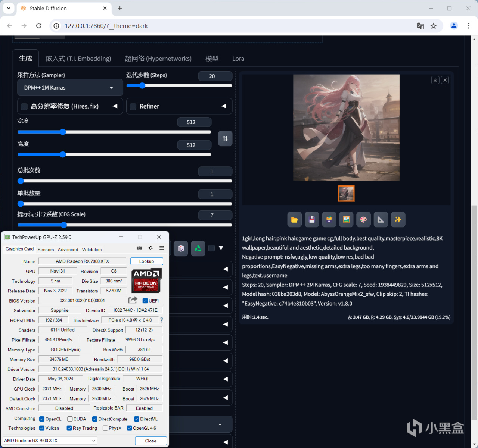Screen dimensions: 478x448
Task: Toggle the Ray Tracing checkbox
Action: coord(69,428)
